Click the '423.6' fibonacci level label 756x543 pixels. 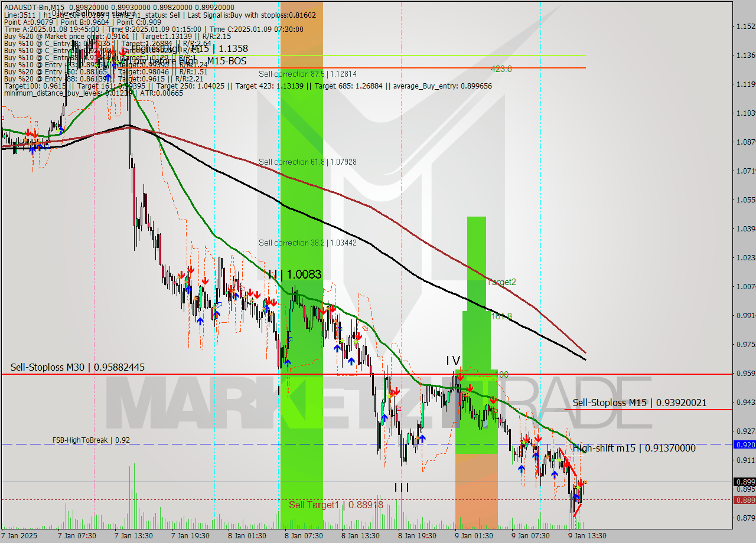(501, 69)
